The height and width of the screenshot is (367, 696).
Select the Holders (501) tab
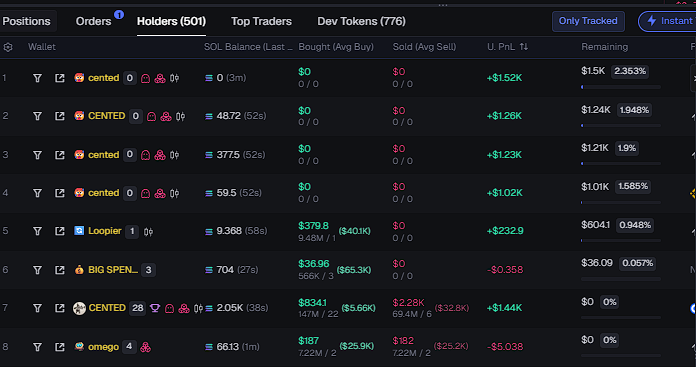coord(171,21)
